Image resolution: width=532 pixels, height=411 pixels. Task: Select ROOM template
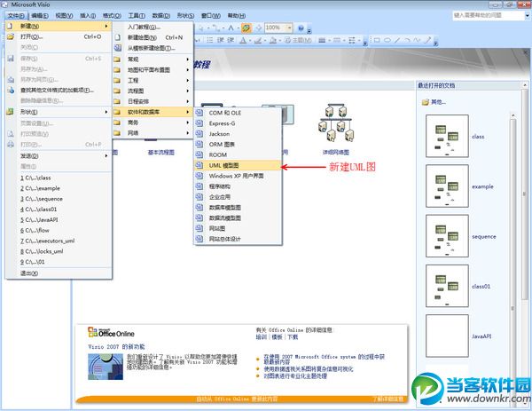[x=238, y=154]
